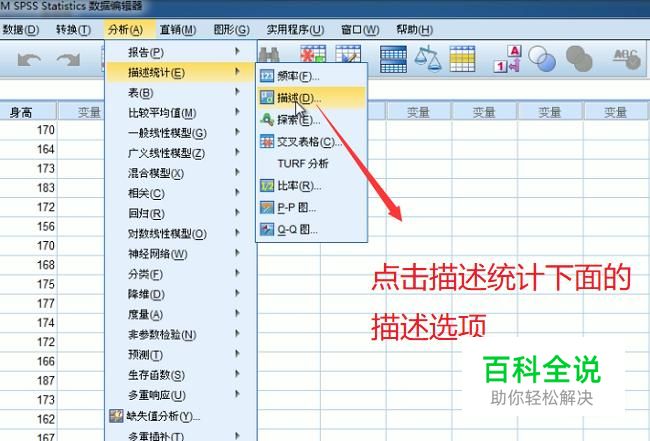The width and height of the screenshot is (650, 441).
Task: Open the 实用程序(U) menu
Action: (295, 30)
